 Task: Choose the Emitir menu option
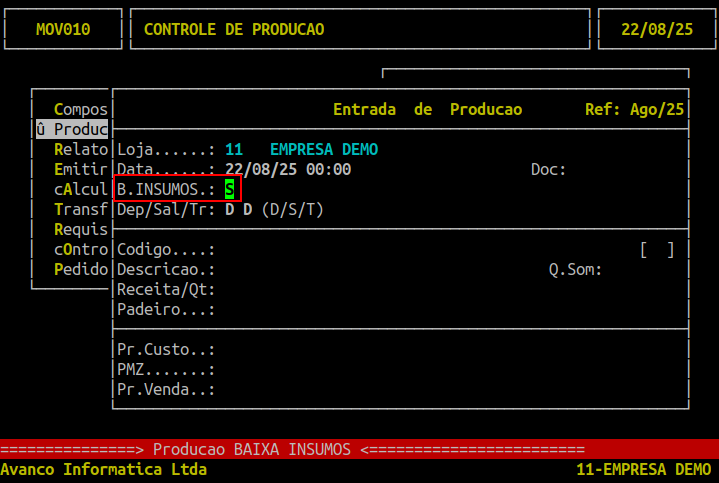point(80,169)
